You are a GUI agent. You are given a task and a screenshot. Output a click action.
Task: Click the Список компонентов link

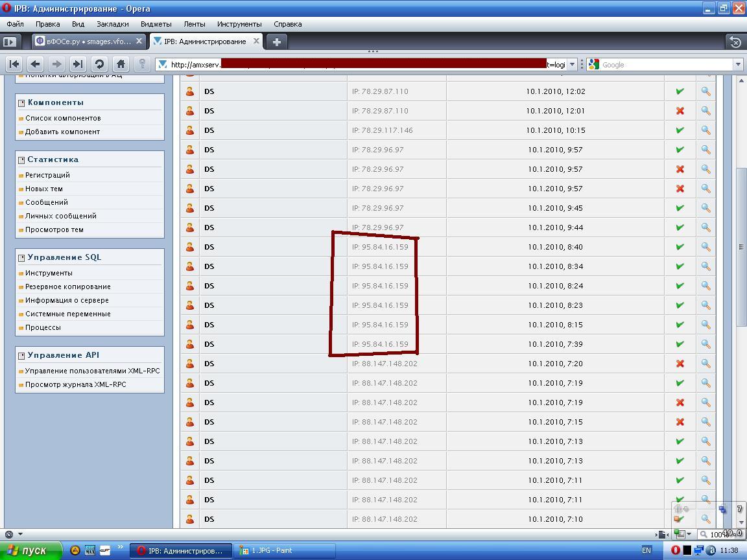pyautogui.click(x=63, y=118)
